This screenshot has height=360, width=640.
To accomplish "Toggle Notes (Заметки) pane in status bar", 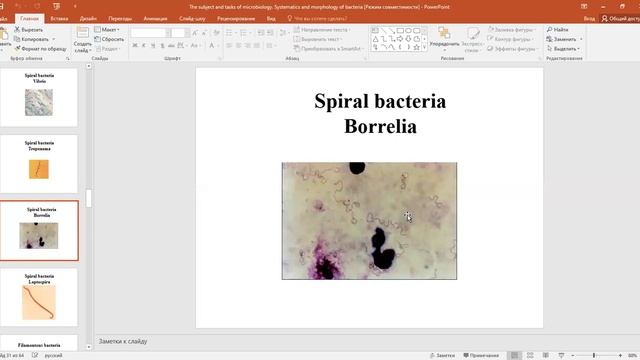I will pyautogui.click(x=442, y=356).
